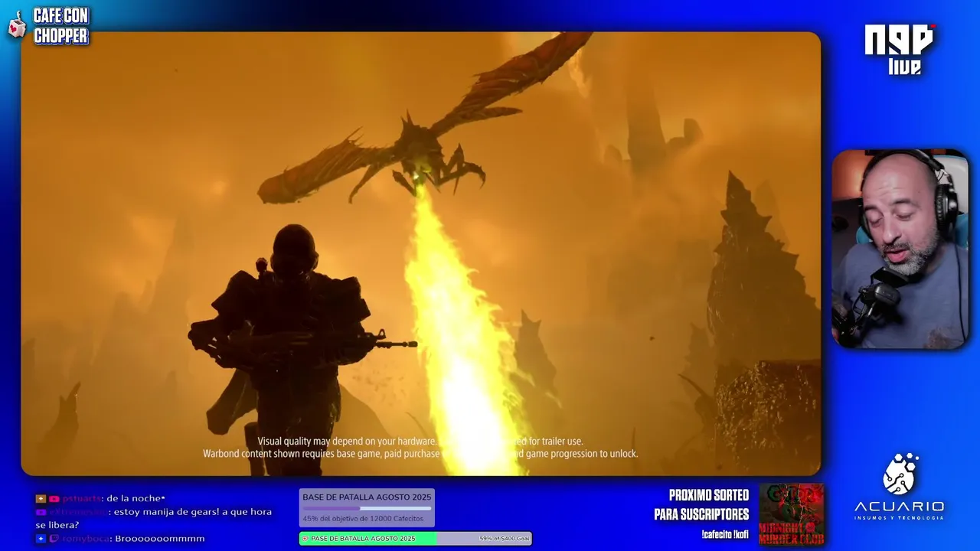Click chat message 'de la noche*'

(x=136, y=499)
